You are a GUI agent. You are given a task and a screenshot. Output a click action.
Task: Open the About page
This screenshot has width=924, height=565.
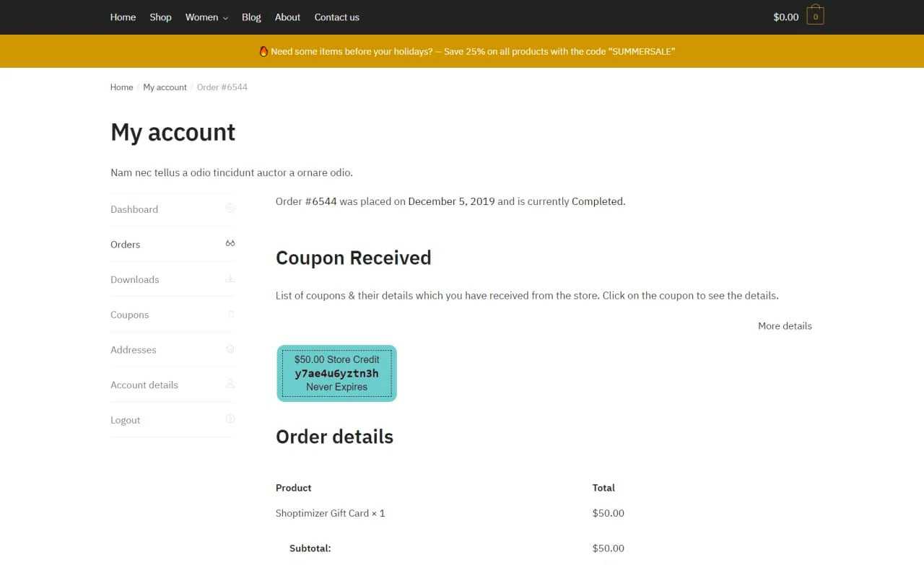[x=287, y=17]
